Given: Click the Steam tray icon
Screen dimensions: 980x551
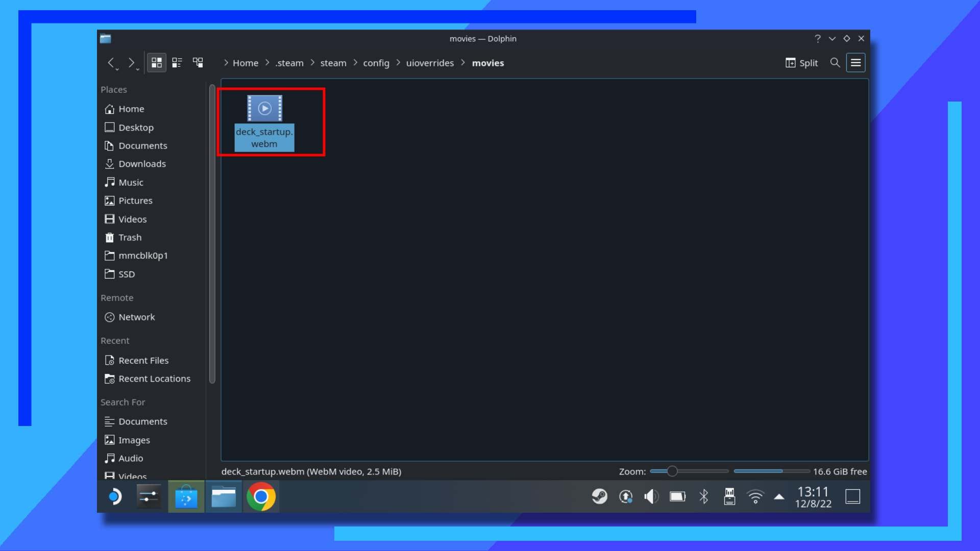Looking at the screenshot, I should tap(600, 496).
